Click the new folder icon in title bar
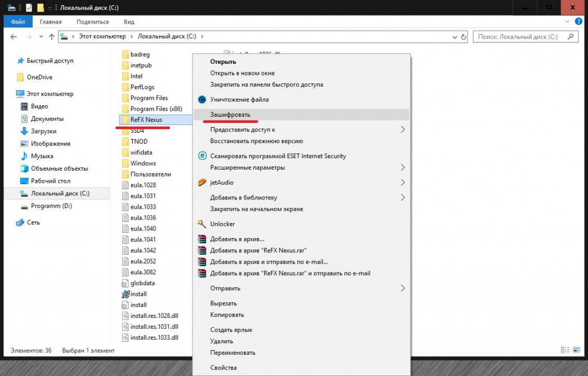This screenshot has height=376, width=588. click(40, 7)
